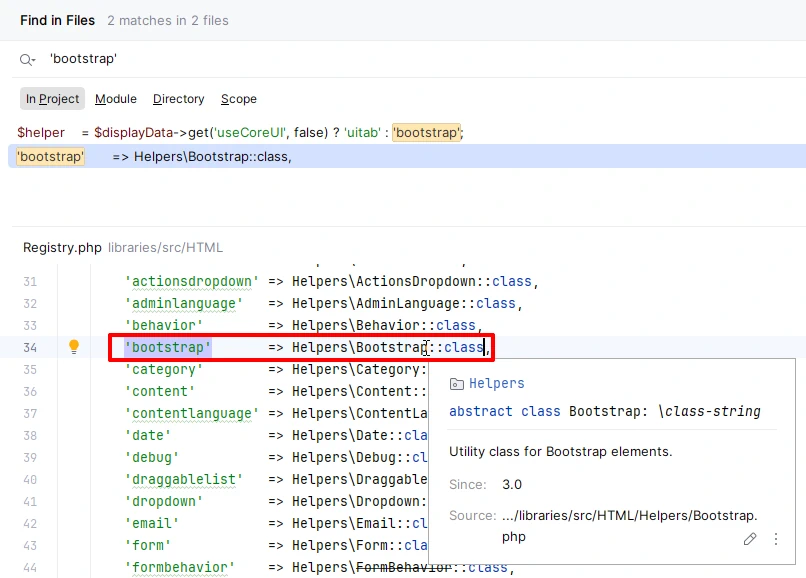This screenshot has width=806, height=578.
Task: Click the intention bulb icon on line 34
Action: 71,346
